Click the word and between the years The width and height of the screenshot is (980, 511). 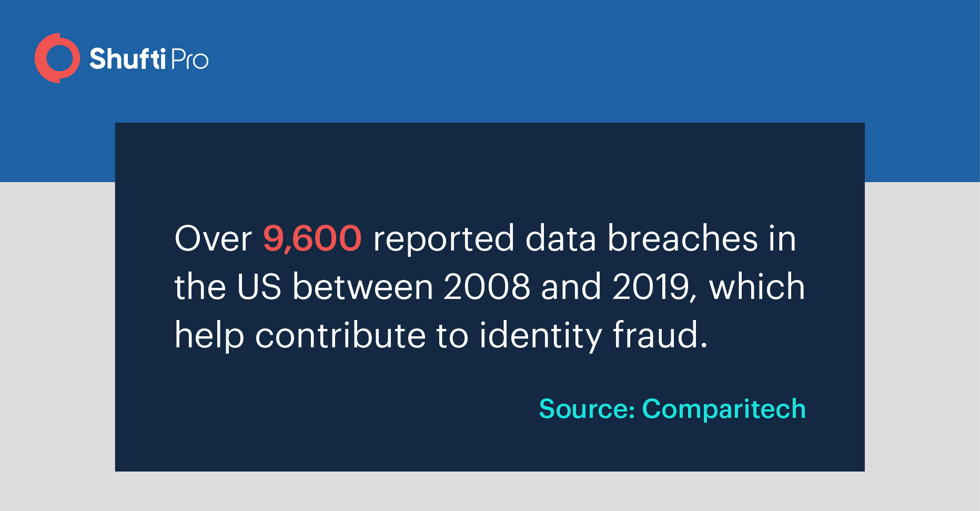571,286
